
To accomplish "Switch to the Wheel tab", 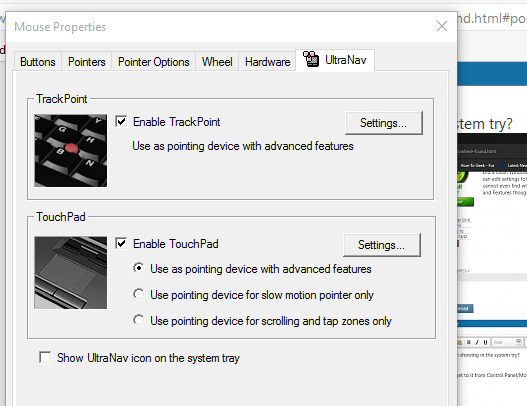I will pyautogui.click(x=217, y=62).
